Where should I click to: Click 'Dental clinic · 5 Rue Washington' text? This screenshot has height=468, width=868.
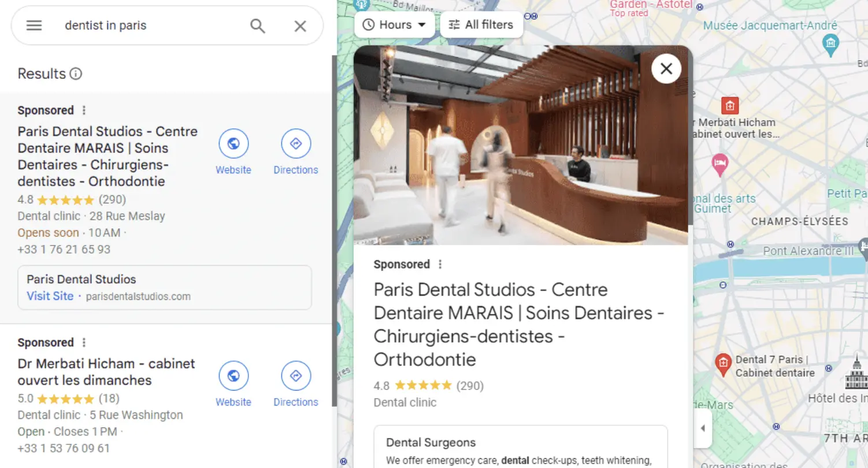pyautogui.click(x=100, y=415)
